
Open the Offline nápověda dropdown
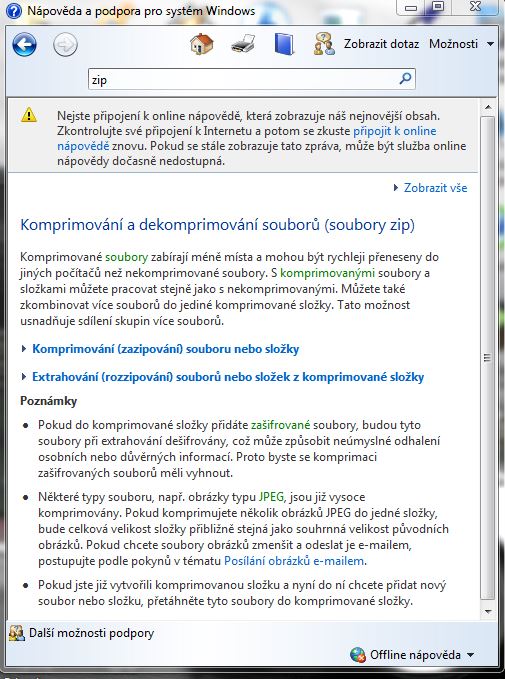click(x=412, y=654)
